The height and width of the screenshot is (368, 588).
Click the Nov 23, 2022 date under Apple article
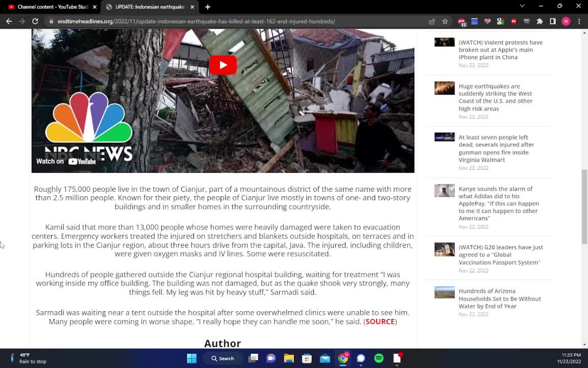[473, 65]
